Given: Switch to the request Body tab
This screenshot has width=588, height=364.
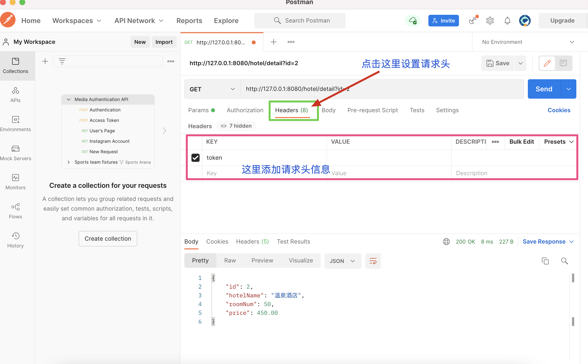Looking at the screenshot, I should tap(328, 110).
